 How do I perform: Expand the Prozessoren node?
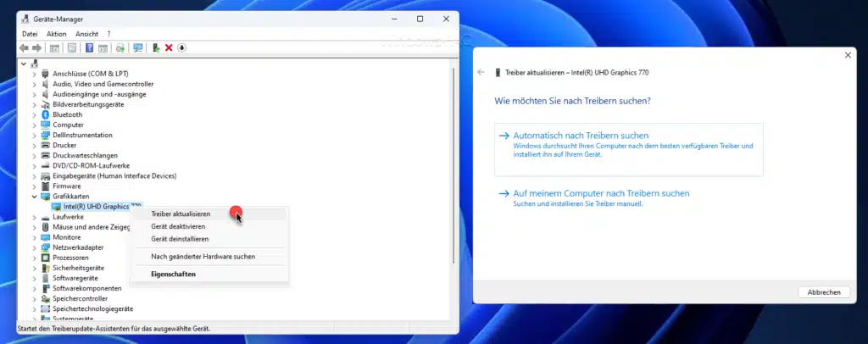pos(34,258)
